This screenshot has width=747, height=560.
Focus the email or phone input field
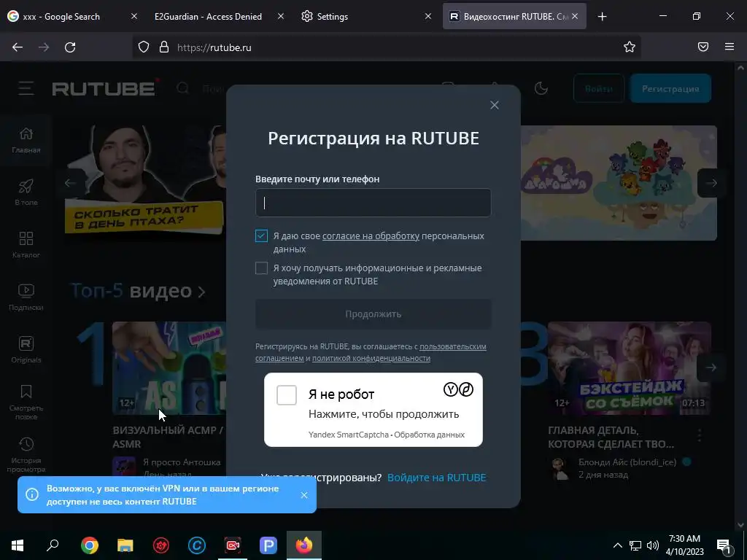[x=373, y=203]
